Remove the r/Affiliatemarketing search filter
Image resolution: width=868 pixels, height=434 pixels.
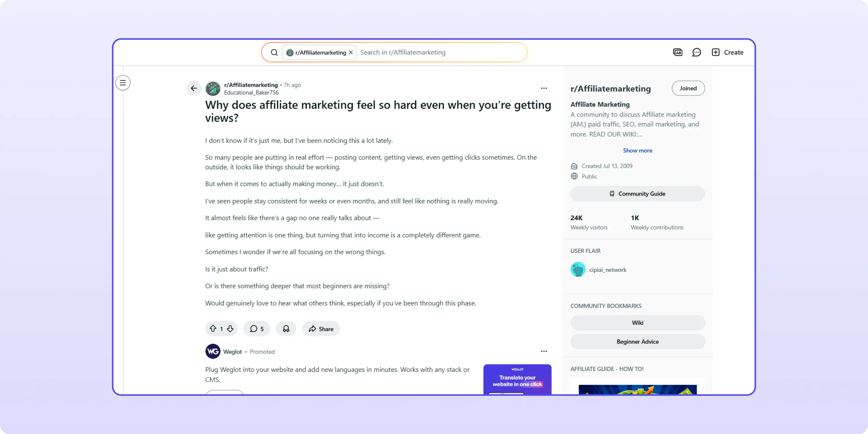[351, 52]
